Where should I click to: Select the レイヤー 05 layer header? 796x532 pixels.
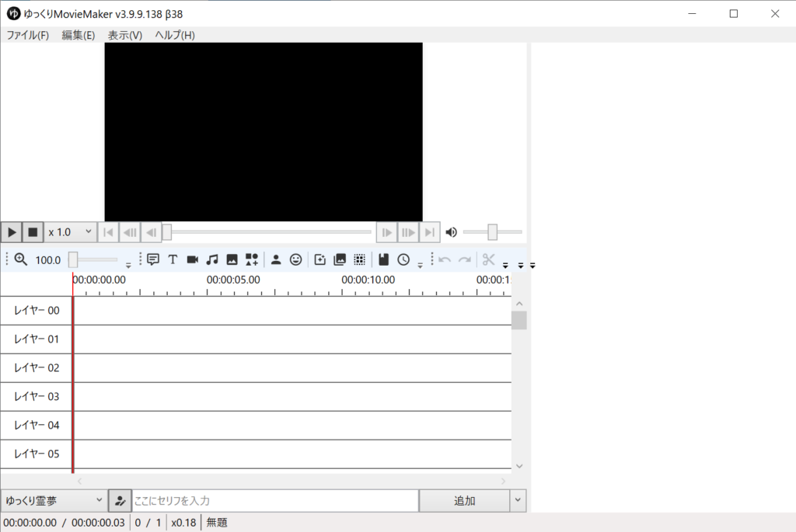click(37, 454)
